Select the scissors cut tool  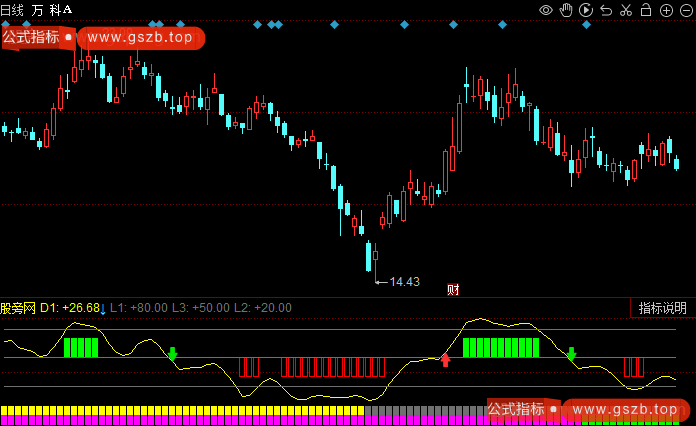(x=625, y=10)
